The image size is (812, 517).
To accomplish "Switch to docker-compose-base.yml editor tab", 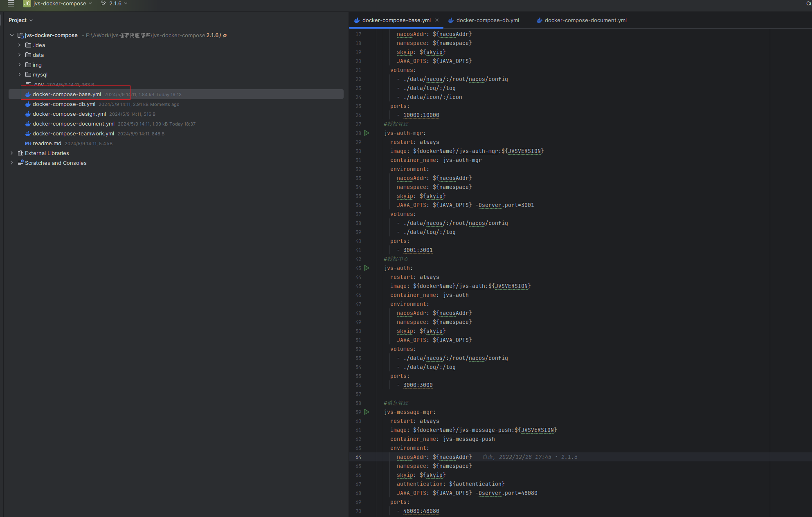I will coord(396,20).
